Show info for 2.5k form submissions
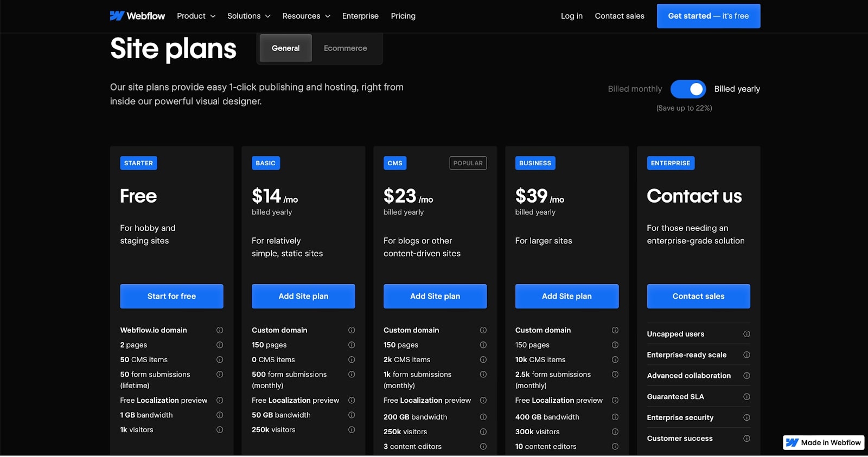The image size is (868, 457). click(x=615, y=374)
